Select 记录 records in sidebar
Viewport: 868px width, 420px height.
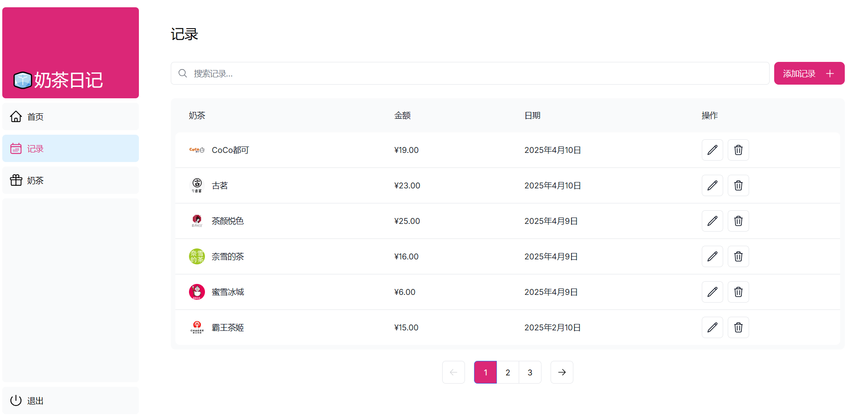tap(71, 148)
